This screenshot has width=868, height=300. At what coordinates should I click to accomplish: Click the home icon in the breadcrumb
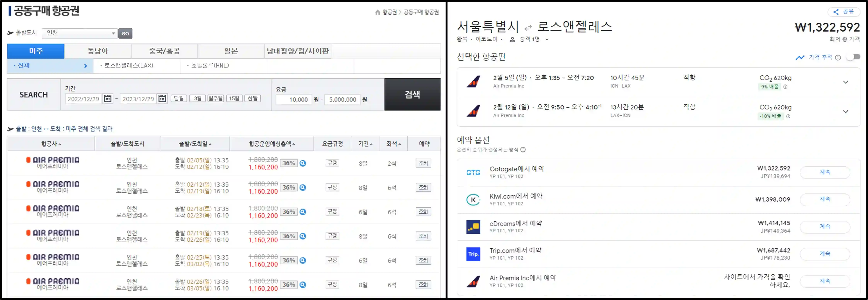click(377, 12)
